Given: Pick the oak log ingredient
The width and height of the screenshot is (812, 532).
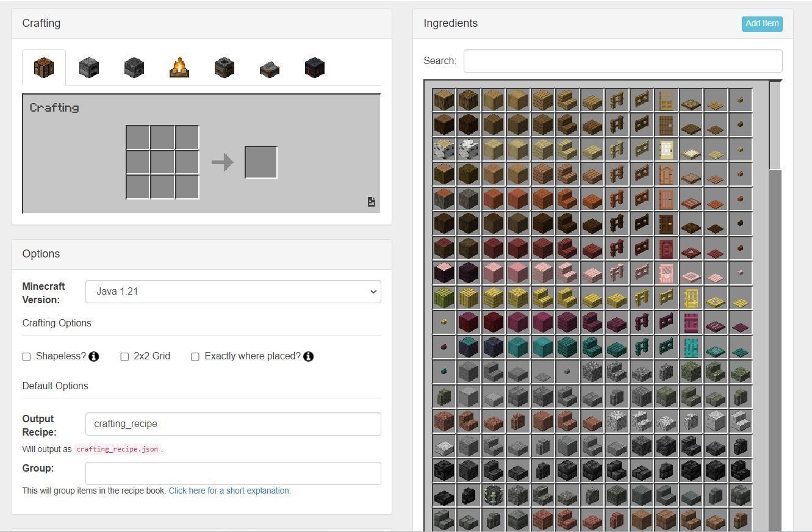Looking at the screenshot, I should [x=444, y=100].
